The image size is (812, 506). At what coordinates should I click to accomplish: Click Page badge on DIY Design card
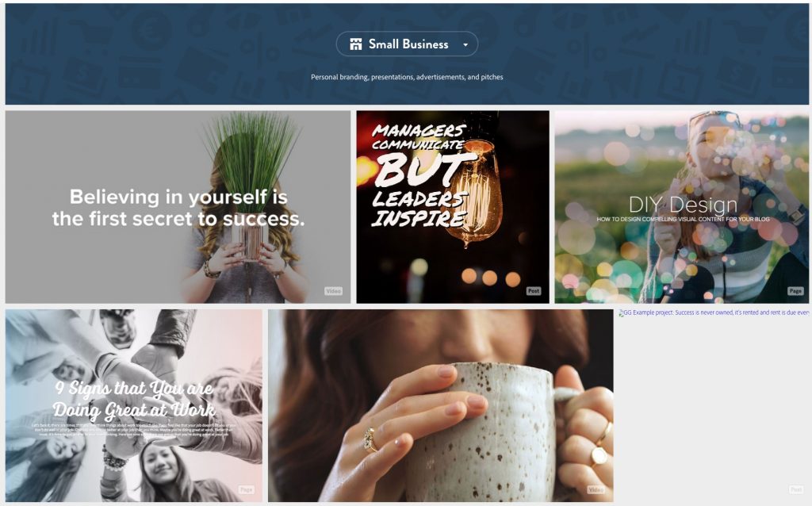[x=795, y=291]
